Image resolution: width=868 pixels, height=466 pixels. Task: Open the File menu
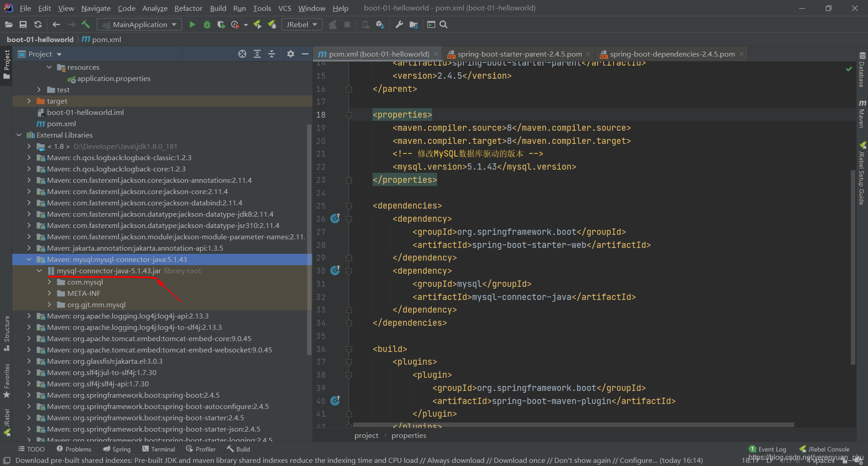[25, 8]
